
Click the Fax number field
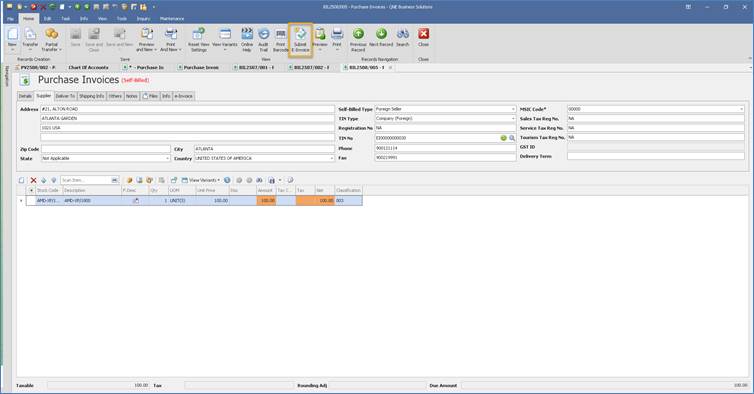(x=445, y=157)
